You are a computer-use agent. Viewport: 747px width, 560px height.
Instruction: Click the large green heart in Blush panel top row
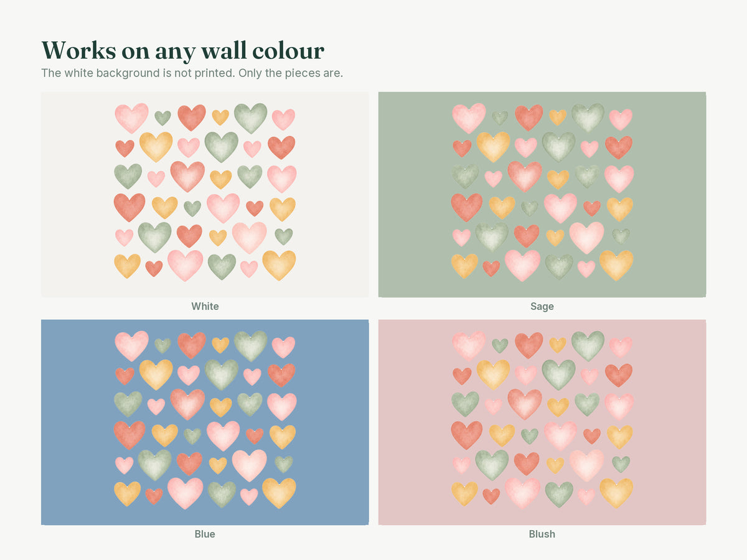tap(588, 345)
